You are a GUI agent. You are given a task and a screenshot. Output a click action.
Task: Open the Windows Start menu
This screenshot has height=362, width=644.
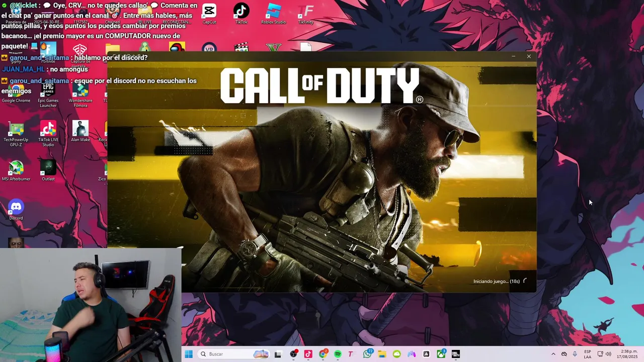click(189, 354)
